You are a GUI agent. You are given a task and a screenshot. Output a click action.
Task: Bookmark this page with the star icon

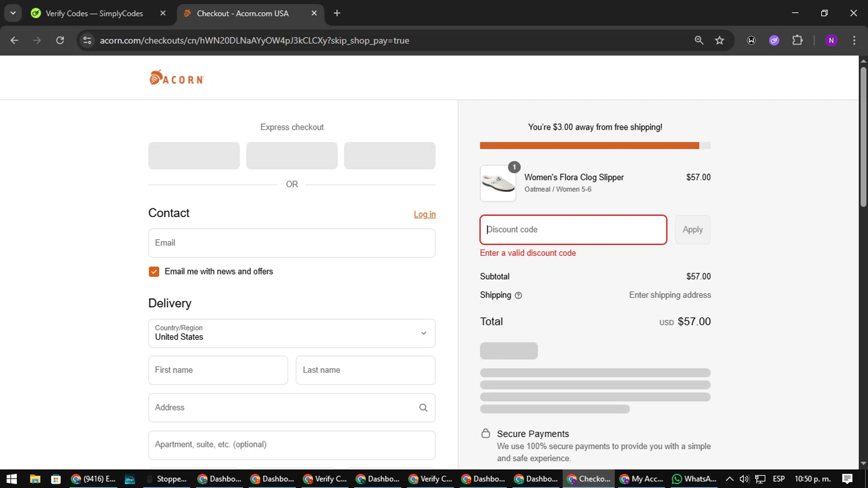coord(720,41)
